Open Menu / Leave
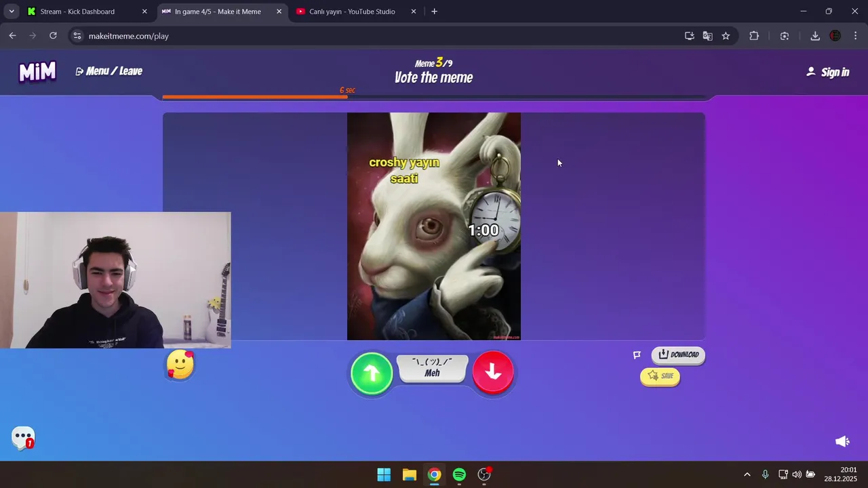The width and height of the screenshot is (868, 488). tap(108, 71)
